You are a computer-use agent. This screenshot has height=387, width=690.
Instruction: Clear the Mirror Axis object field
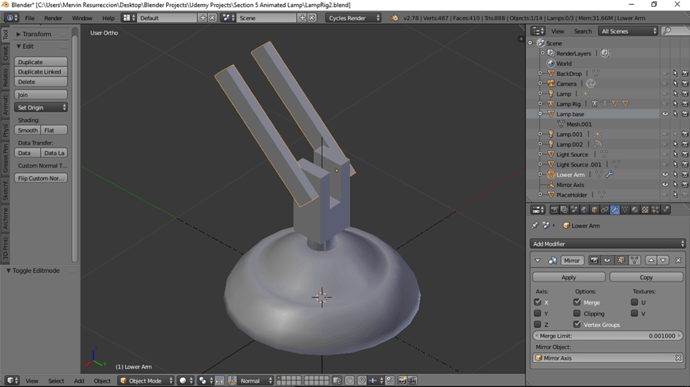pos(678,358)
